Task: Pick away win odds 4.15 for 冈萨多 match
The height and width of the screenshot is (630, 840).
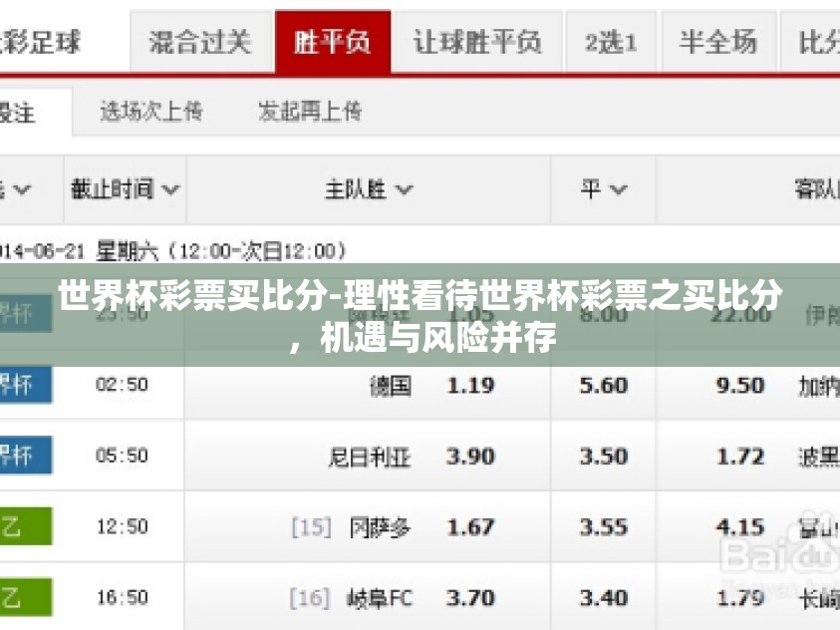Action: point(739,527)
